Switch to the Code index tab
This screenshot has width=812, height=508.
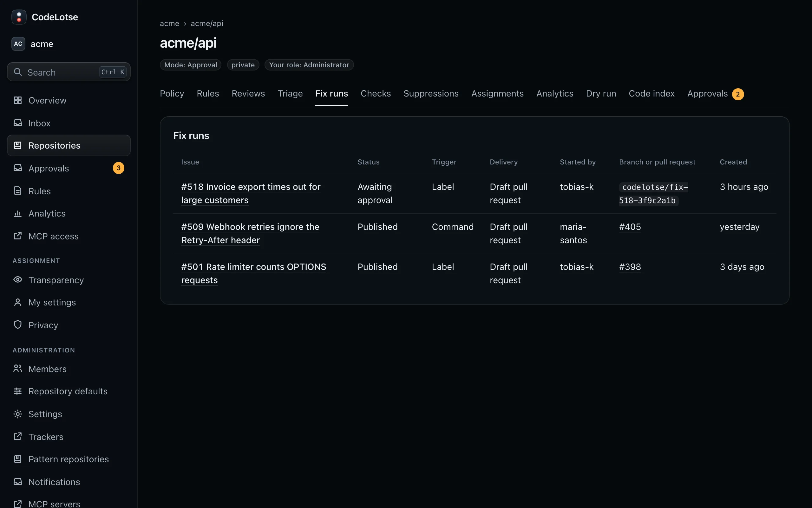[x=652, y=93]
